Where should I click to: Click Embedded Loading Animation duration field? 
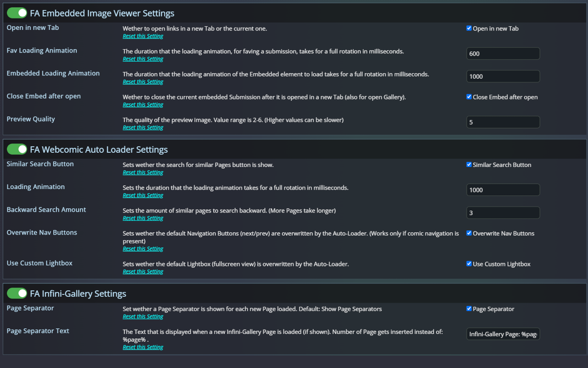click(x=503, y=76)
